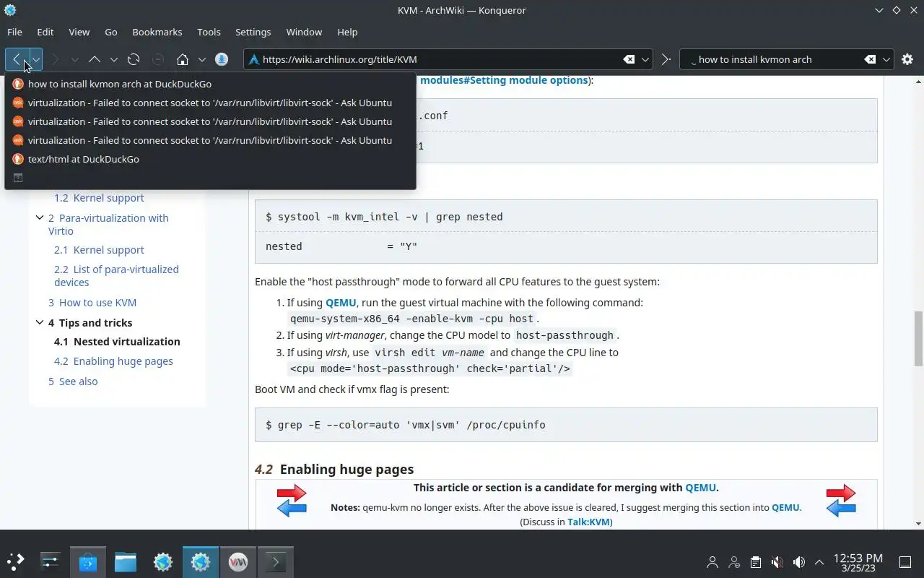This screenshot has width=924, height=578.
Task: Open the Settings menu
Action: click(253, 32)
